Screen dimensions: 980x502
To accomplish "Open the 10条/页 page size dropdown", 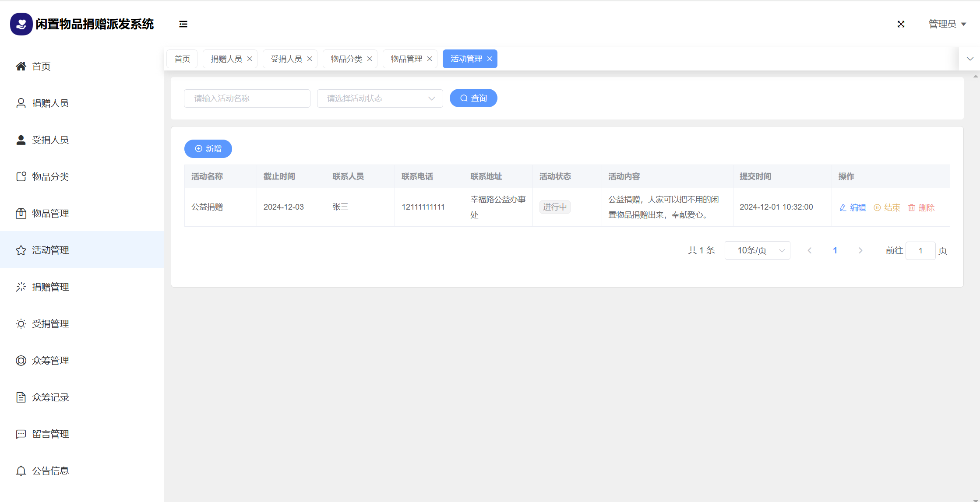I will click(757, 250).
